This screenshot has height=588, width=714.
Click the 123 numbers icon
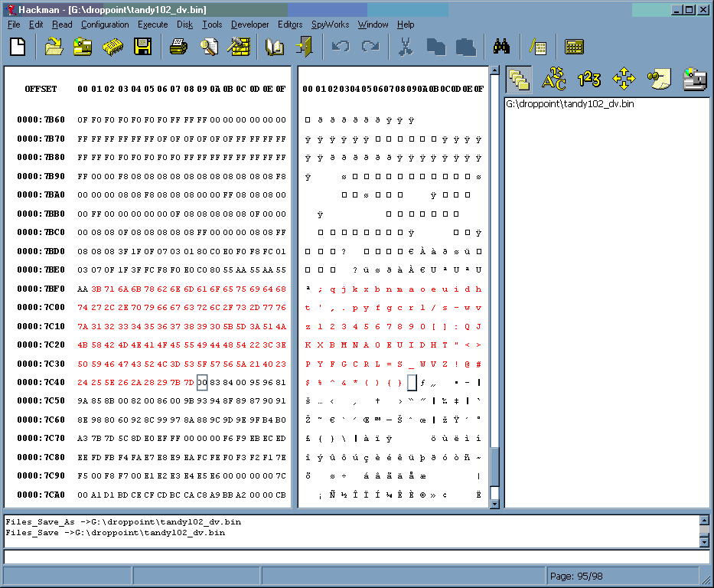click(589, 80)
